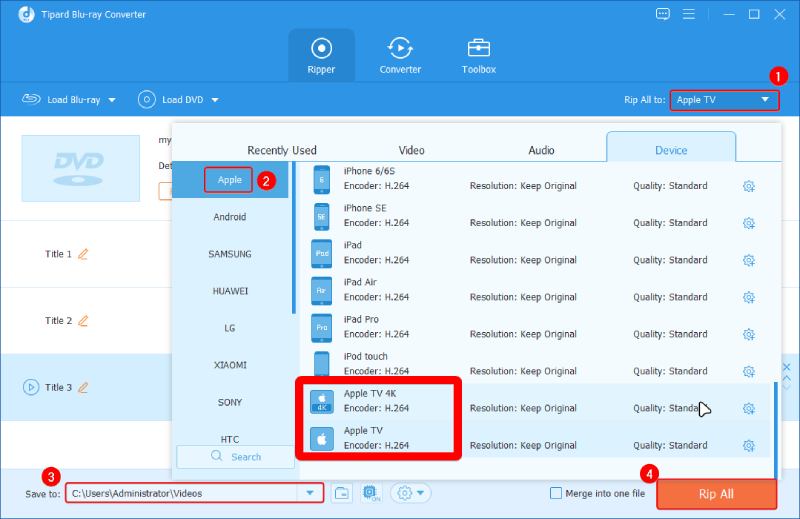Expand the Load DVD dropdown arrow
This screenshot has width=800, height=519.
(x=215, y=100)
